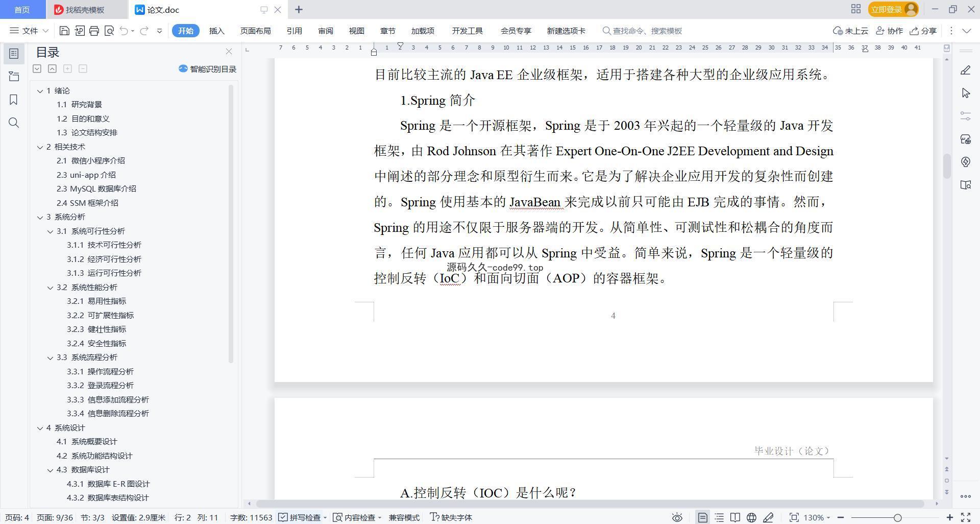This screenshot has width=980, height=524.
Task: Collapse the 4.3 数据库设计 node
Action: pyautogui.click(x=50, y=470)
